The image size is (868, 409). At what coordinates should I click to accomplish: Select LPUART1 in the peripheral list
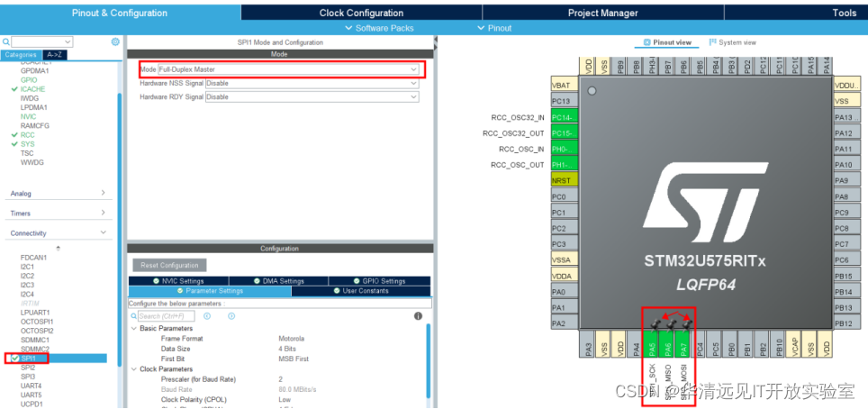click(x=35, y=313)
